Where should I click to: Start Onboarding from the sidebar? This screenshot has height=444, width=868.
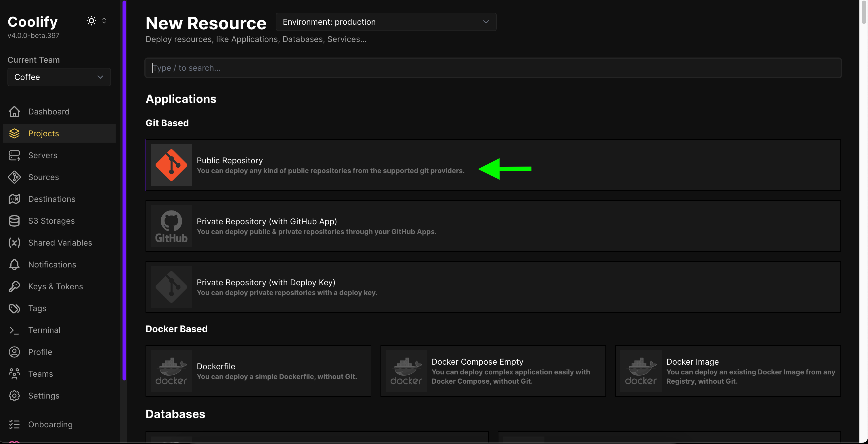59,424
